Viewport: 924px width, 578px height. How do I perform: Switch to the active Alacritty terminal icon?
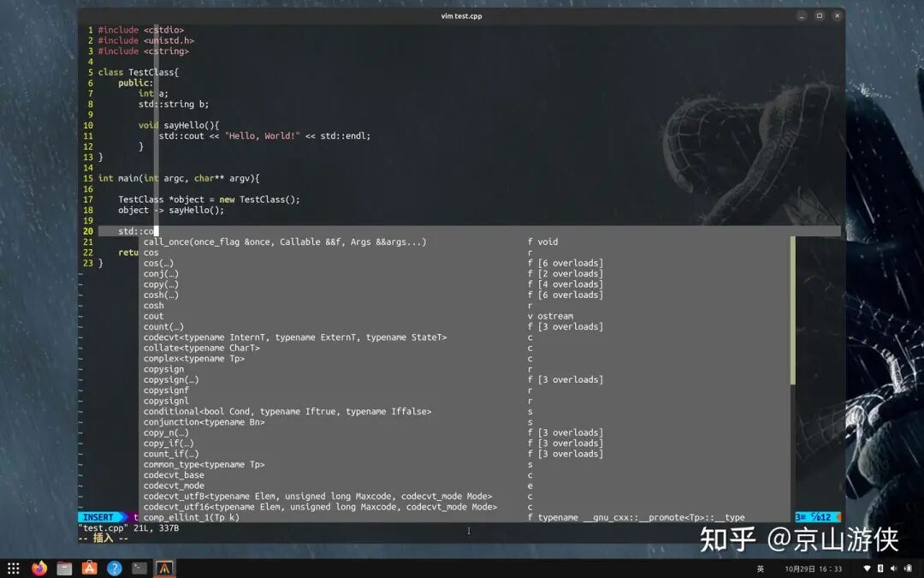(164, 569)
